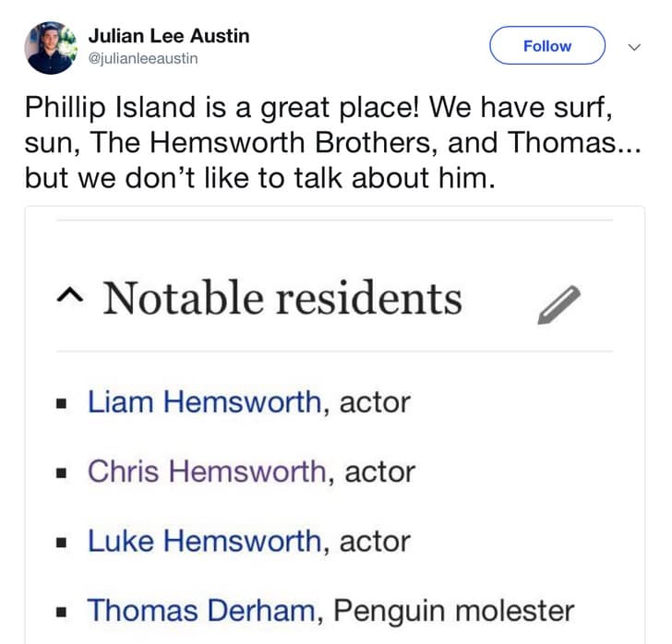The width and height of the screenshot is (672, 644).
Task: Open the Thomas Derham link
Action: tap(201, 610)
